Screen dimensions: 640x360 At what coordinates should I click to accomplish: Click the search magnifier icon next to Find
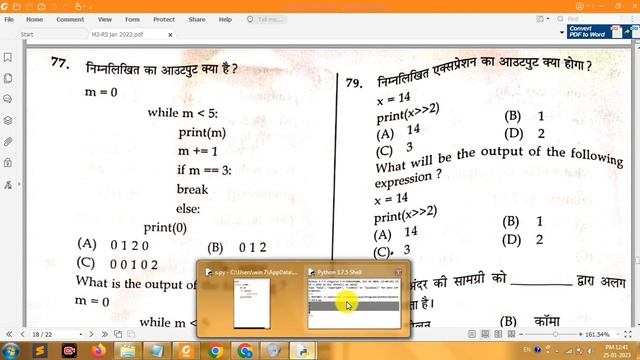[560, 19]
